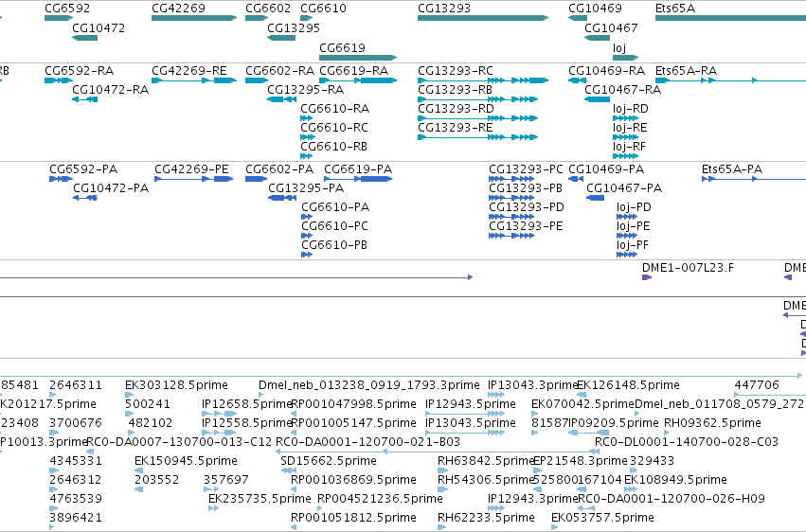Viewport: 806px width, 532px height.
Task: Select the CG10467-RA transcript
Action: coord(598,99)
